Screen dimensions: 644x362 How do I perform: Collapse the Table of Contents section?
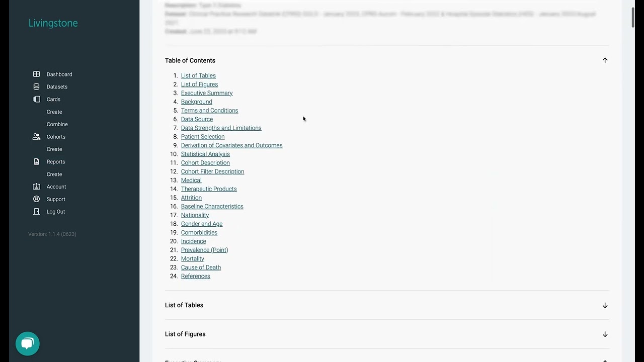[605, 60]
